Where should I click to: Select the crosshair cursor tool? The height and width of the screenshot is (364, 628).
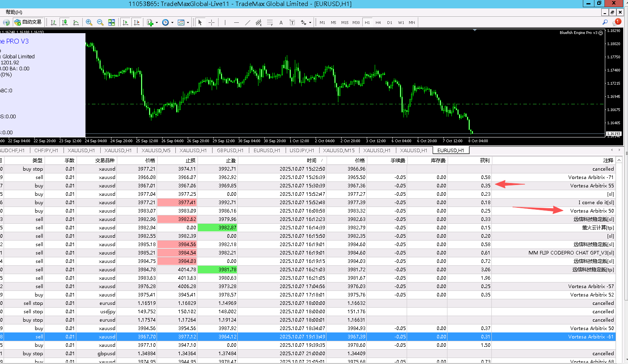[211, 22]
